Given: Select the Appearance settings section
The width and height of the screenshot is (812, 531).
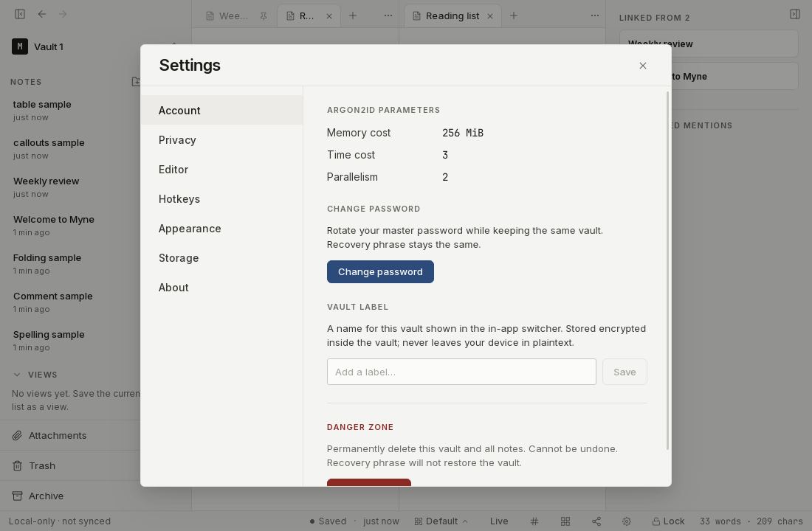Looking at the screenshot, I should point(221,228).
